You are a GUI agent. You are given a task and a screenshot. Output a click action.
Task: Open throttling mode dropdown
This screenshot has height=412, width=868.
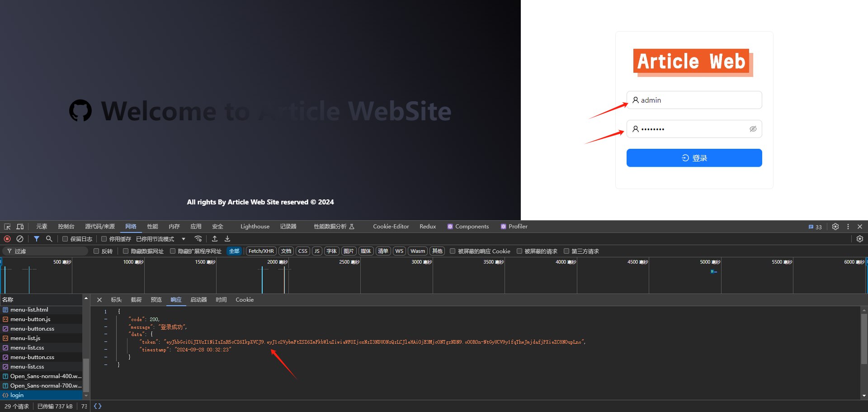point(161,239)
